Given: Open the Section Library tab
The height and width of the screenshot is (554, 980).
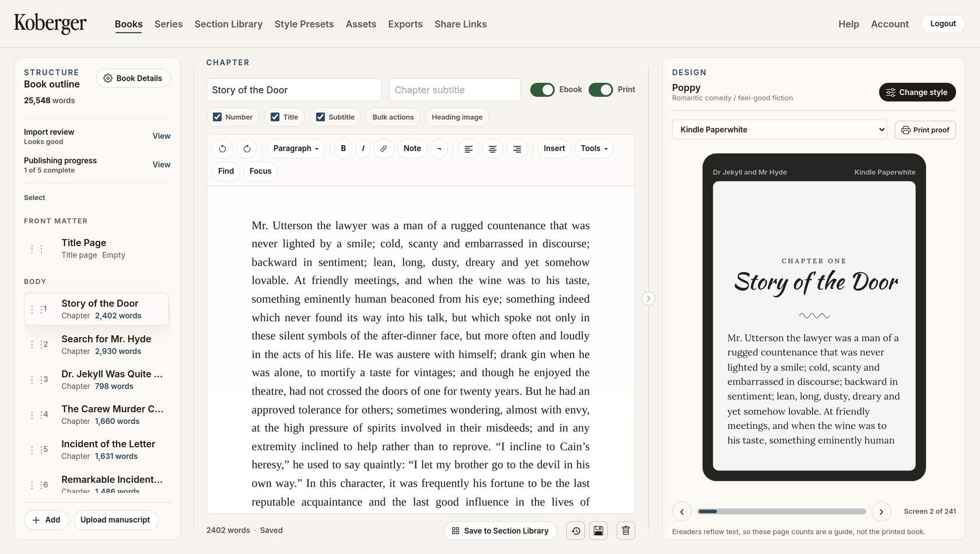Looking at the screenshot, I should tap(229, 24).
